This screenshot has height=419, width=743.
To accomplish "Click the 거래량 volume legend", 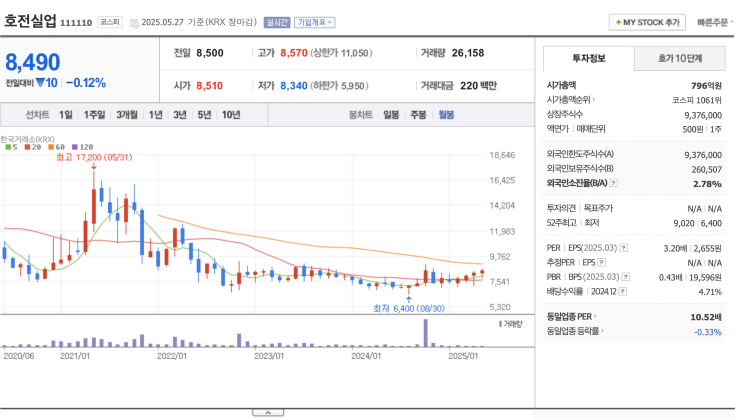I will pos(510,324).
